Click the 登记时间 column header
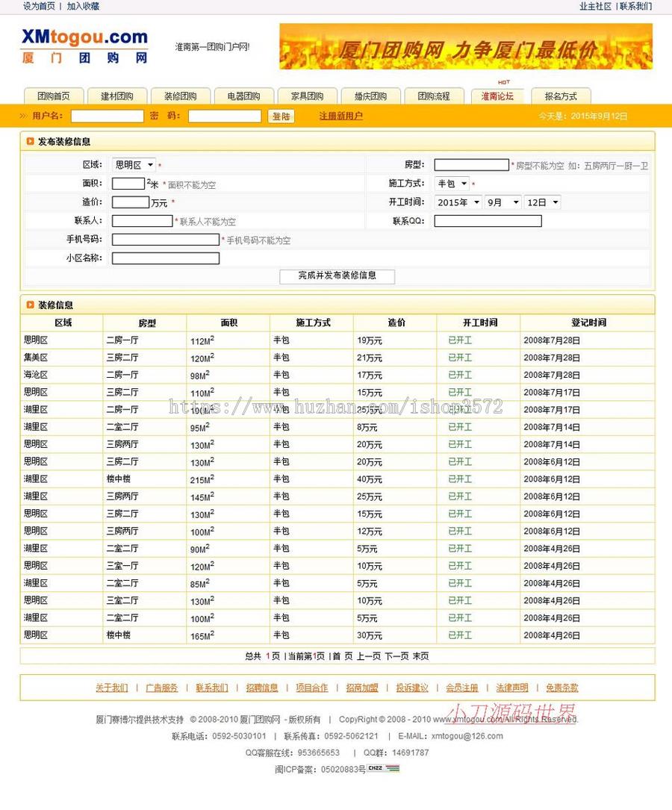Screen dimensions: 672x810 (588, 323)
